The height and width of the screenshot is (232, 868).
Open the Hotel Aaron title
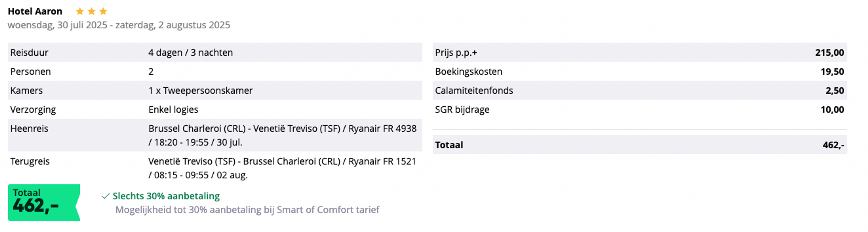(35, 12)
